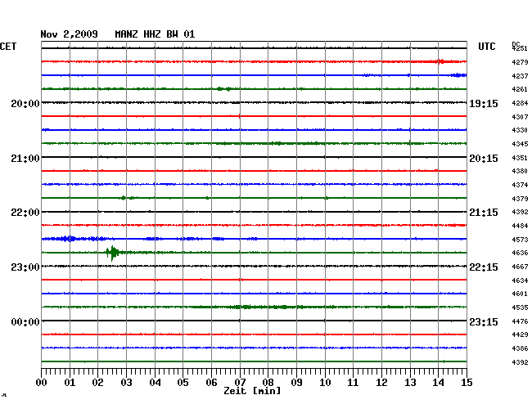Select the DC value 4573

[x=520, y=240]
